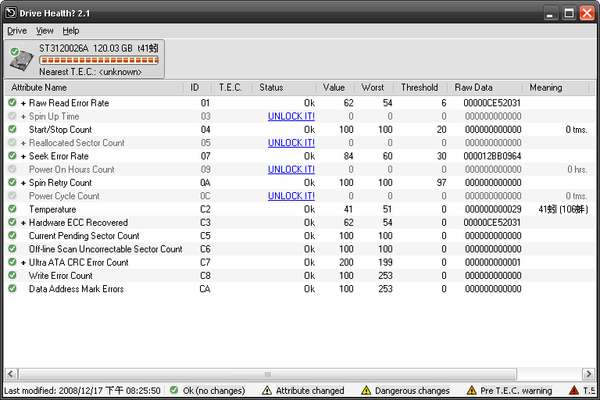Click the greyed status icon for Reallocated Sector Count

pos(12,142)
